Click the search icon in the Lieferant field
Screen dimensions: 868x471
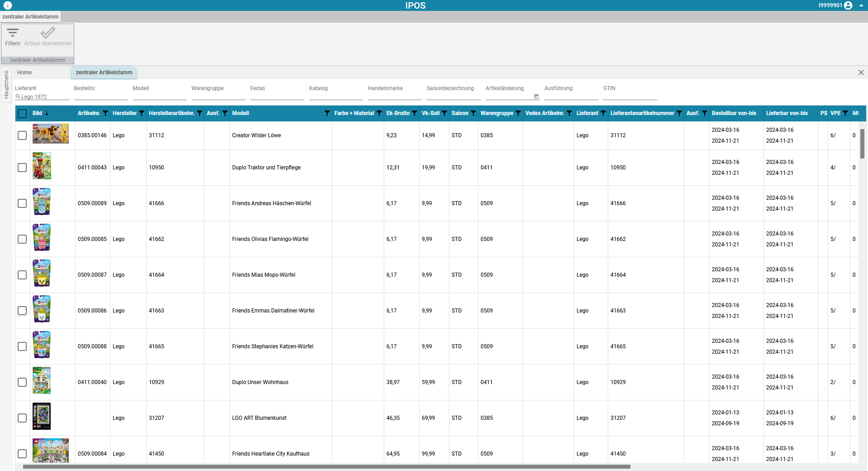[18, 97]
